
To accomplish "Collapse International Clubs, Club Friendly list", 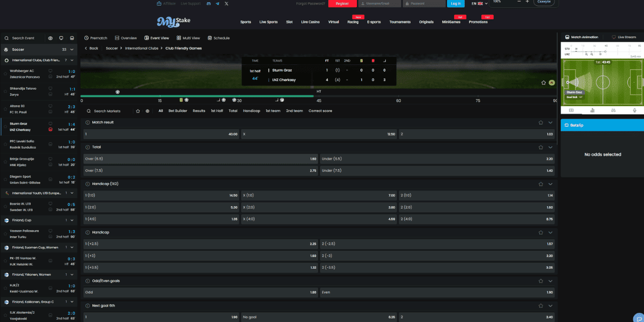I will (x=72, y=60).
